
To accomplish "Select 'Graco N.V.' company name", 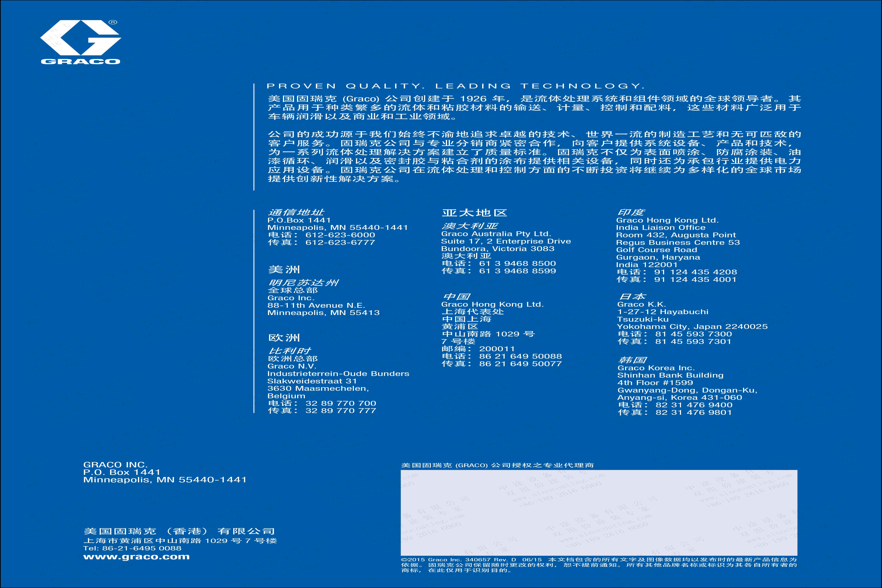I will pos(292,366).
